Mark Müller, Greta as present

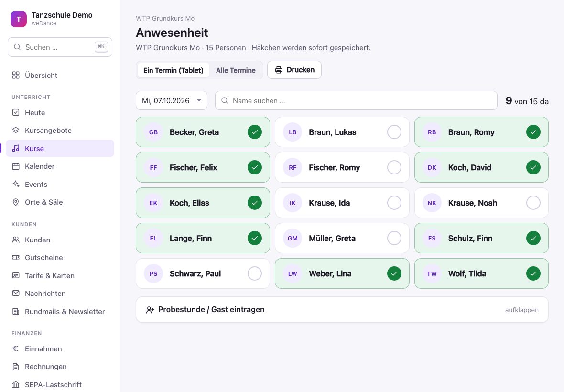[394, 238]
